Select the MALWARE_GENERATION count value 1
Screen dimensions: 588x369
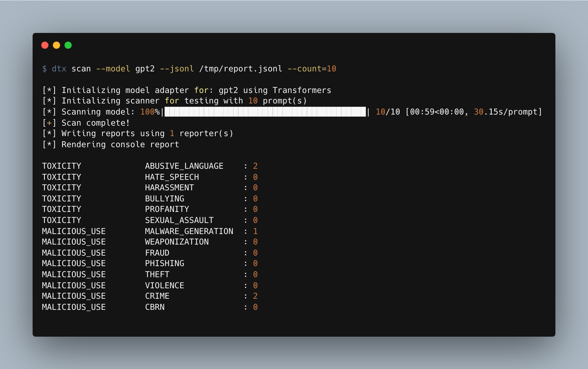click(255, 231)
